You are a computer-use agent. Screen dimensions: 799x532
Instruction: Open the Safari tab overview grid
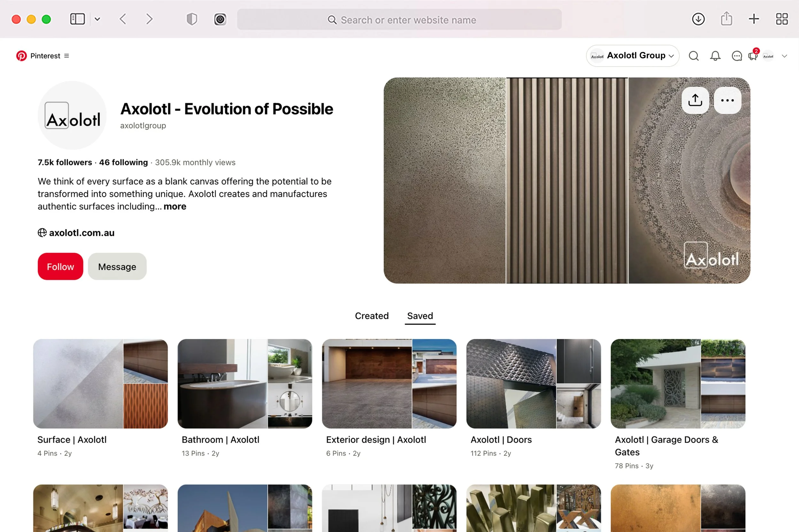coord(782,19)
